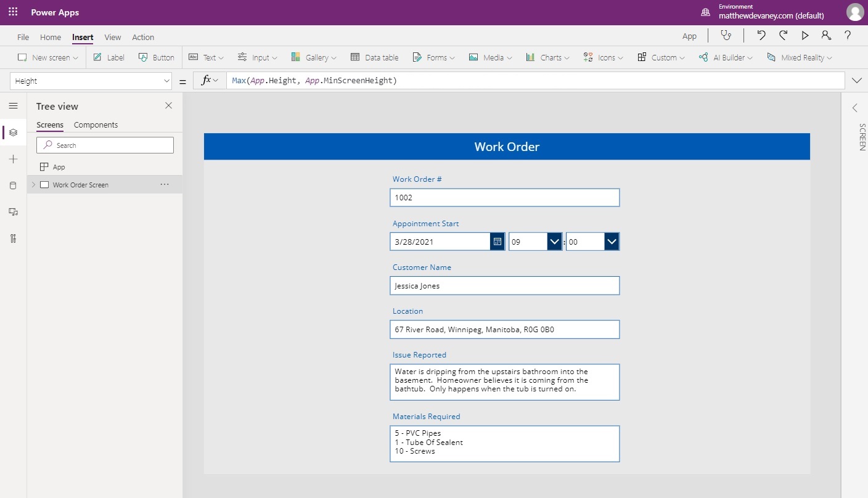
Task: Click the App checker stethoscope icon
Action: pos(726,36)
